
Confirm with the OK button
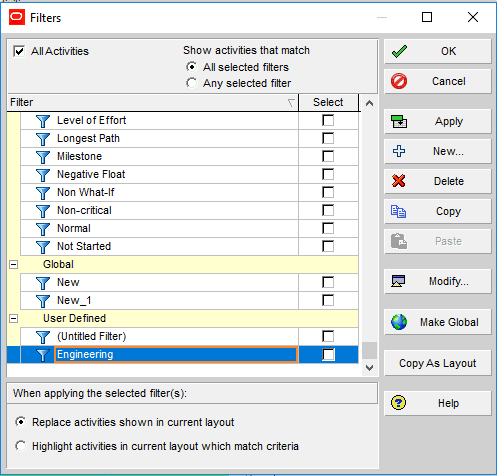[438, 51]
